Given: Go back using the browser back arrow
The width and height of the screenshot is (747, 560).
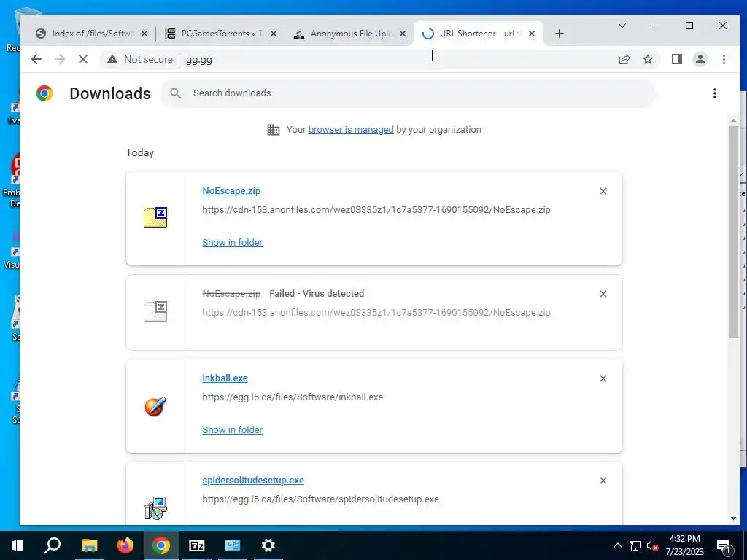Looking at the screenshot, I should tap(36, 59).
